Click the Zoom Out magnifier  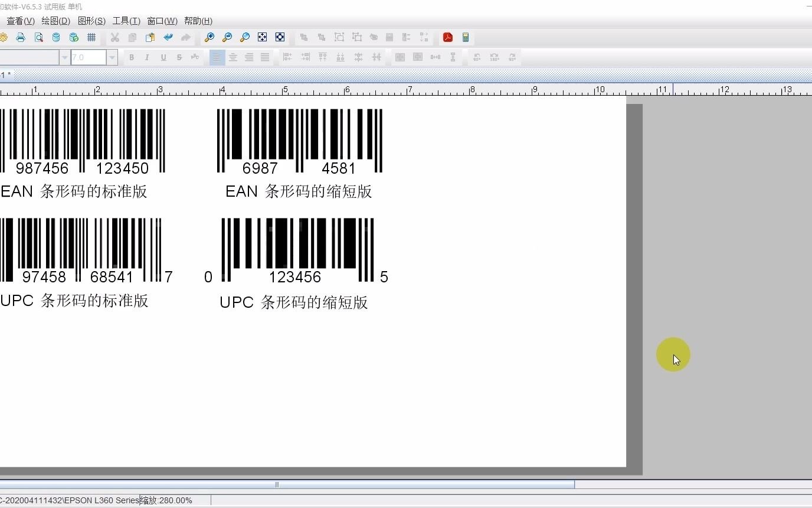[227, 37]
